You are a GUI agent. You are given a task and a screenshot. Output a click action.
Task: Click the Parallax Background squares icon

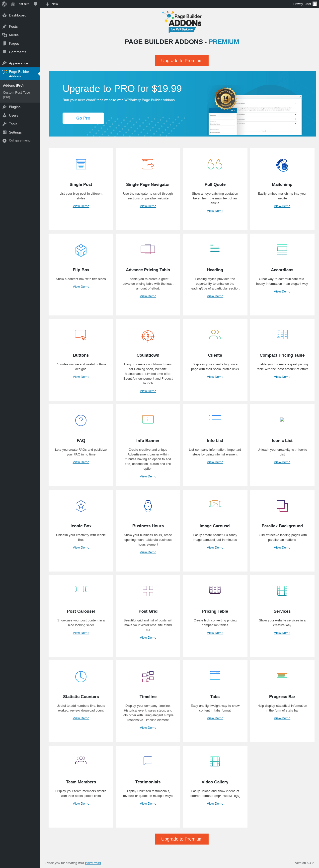[282, 506]
